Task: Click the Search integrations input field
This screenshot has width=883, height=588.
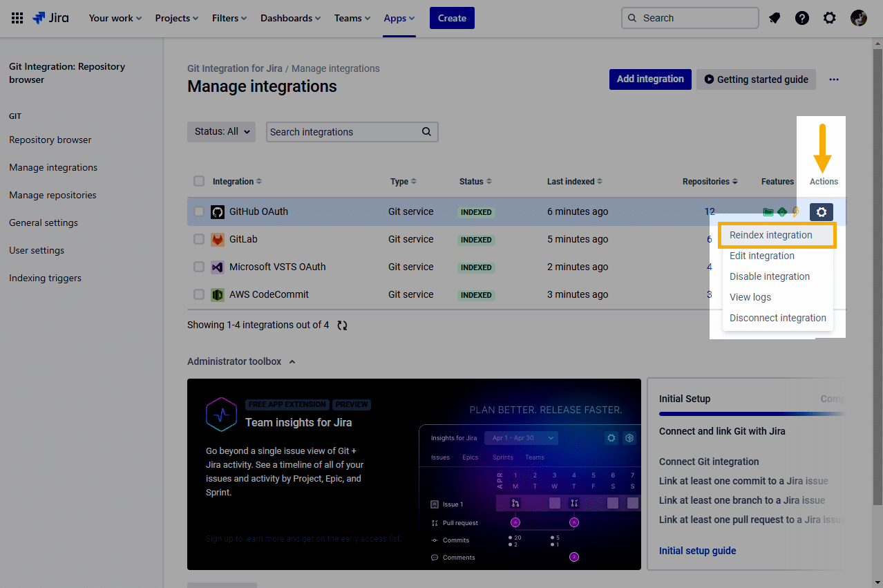Action: pos(343,132)
